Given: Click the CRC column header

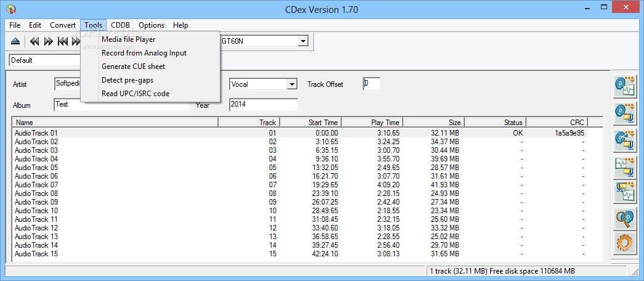Looking at the screenshot, I should coord(557,123).
